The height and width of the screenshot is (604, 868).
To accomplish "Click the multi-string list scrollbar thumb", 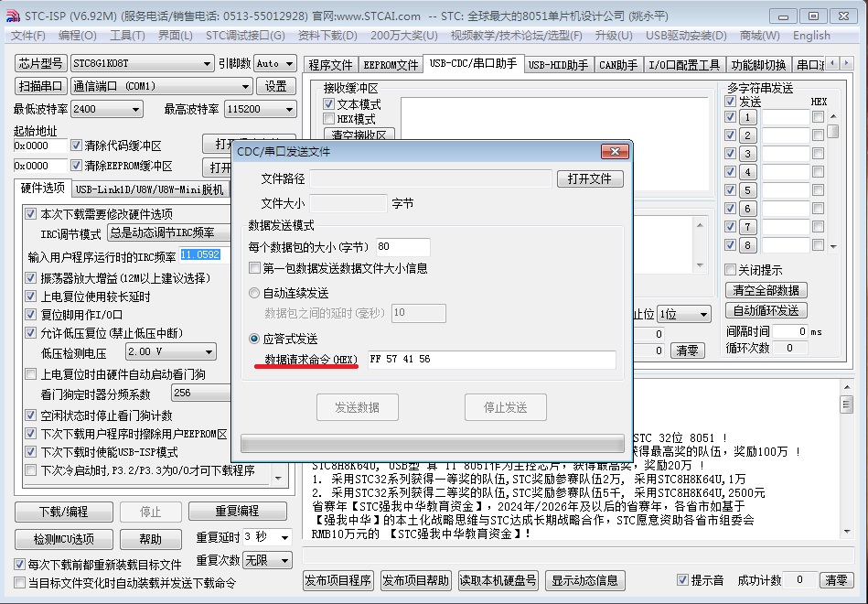I will 833,132.
